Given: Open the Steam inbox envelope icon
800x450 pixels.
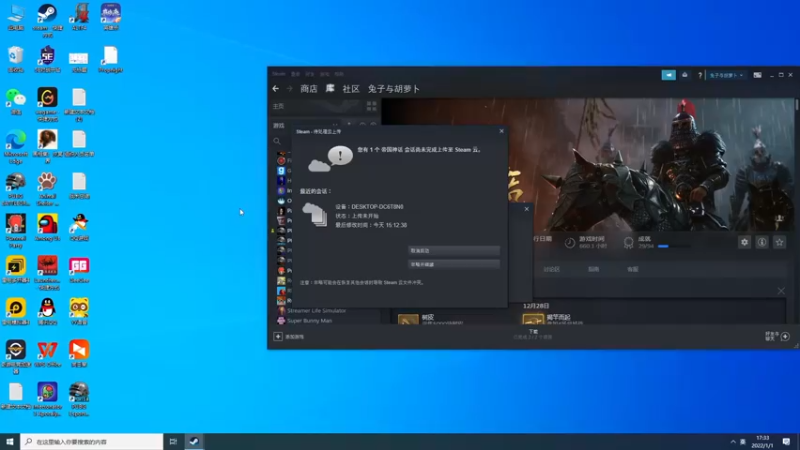Looking at the screenshot, I should pyautogui.click(x=685, y=75).
